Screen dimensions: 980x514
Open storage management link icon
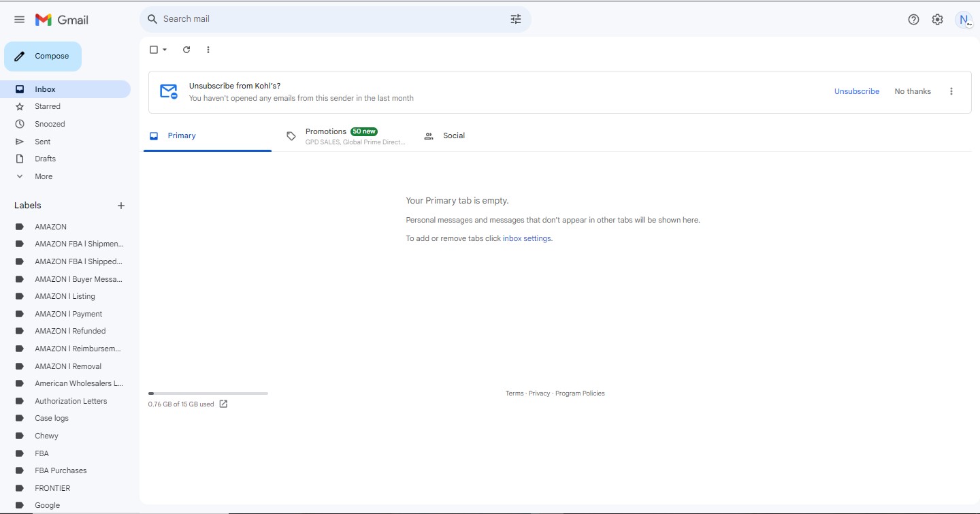[x=223, y=404]
